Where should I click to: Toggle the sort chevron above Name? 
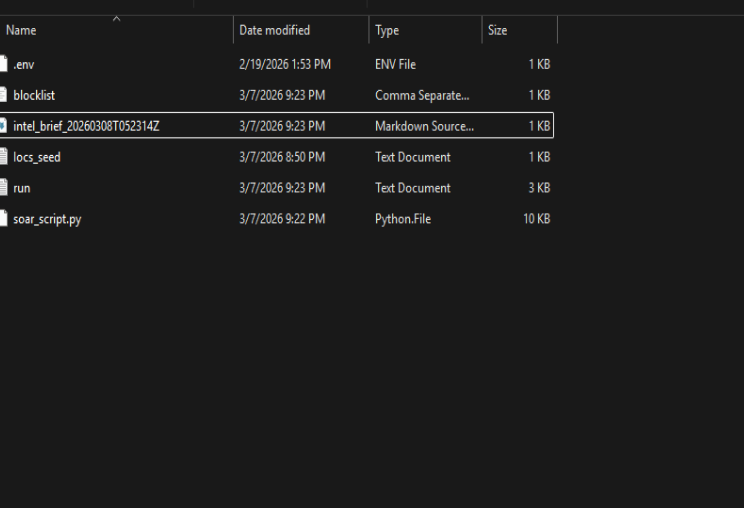click(x=117, y=19)
